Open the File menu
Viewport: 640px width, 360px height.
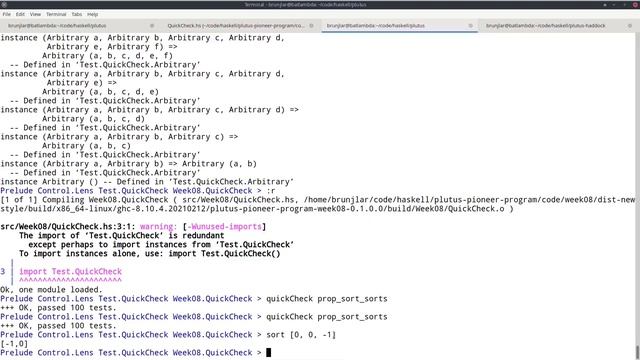coord(7,14)
